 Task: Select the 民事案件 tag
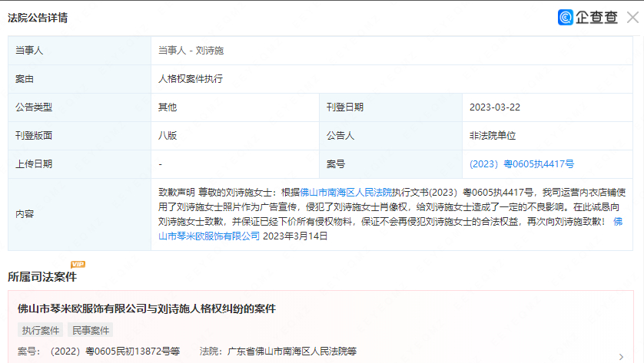[91, 330]
